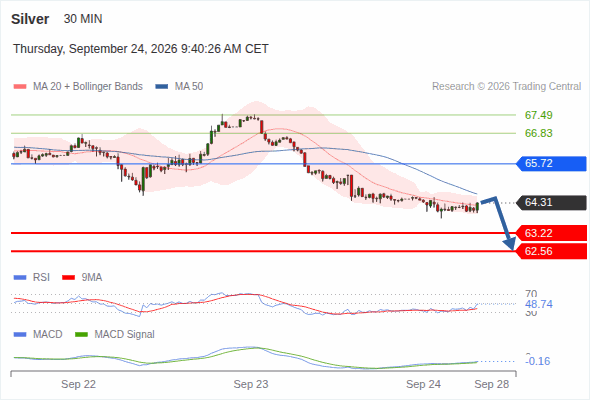Viewport: 590px width, 400px height.
Task: Select the 64.31 current price label
Action: [551, 202]
